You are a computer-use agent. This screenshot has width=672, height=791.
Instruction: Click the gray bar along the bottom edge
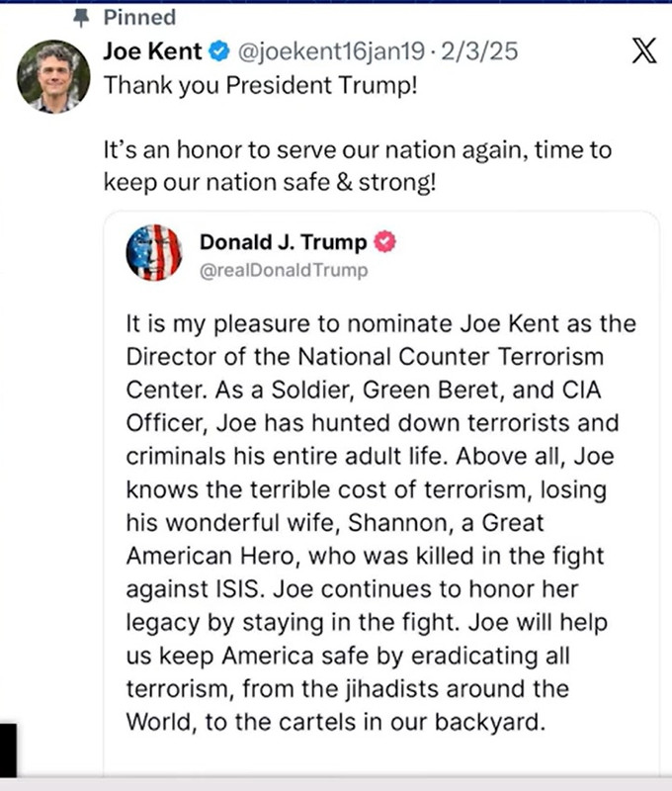(x=336, y=784)
